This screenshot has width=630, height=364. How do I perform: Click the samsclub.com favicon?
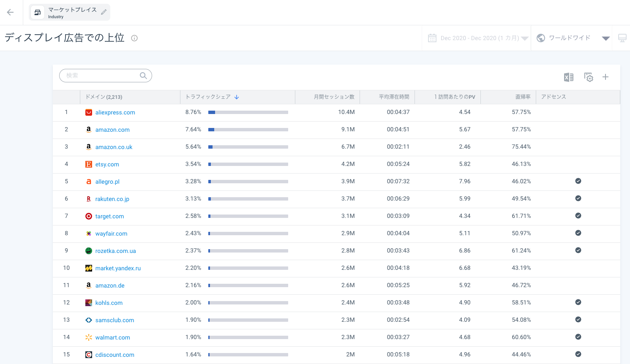coord(89,320)
